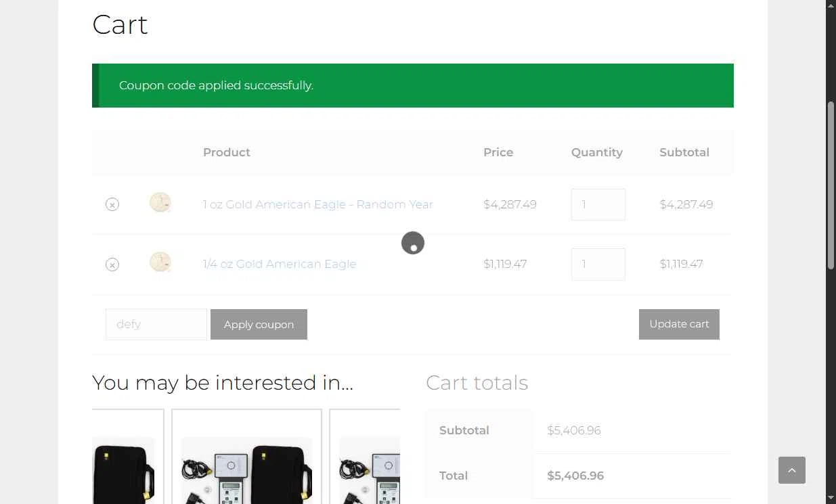Open the middle recommended product image

click(247, 471)
